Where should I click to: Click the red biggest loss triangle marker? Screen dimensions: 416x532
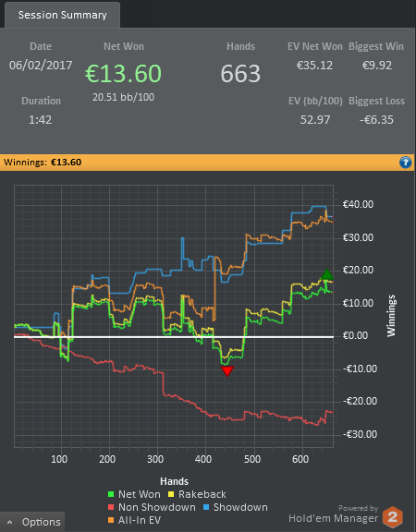point(226,371)
